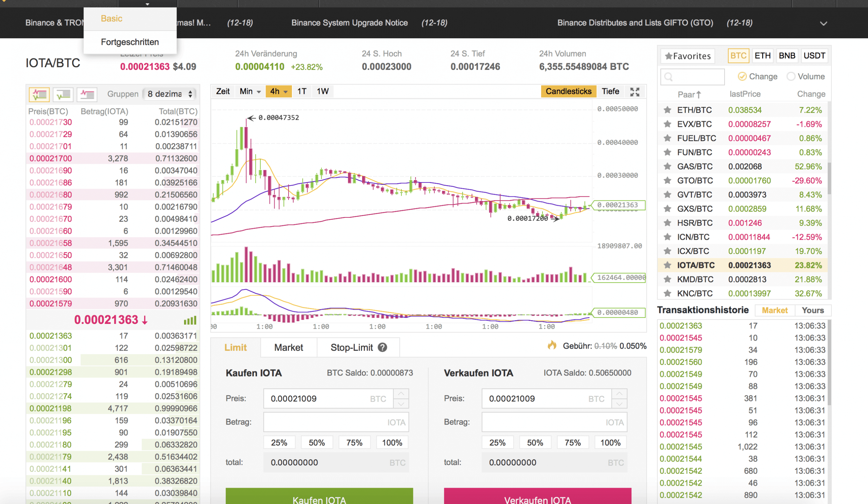Click the signal bars icon beside last price

point(190,321)
